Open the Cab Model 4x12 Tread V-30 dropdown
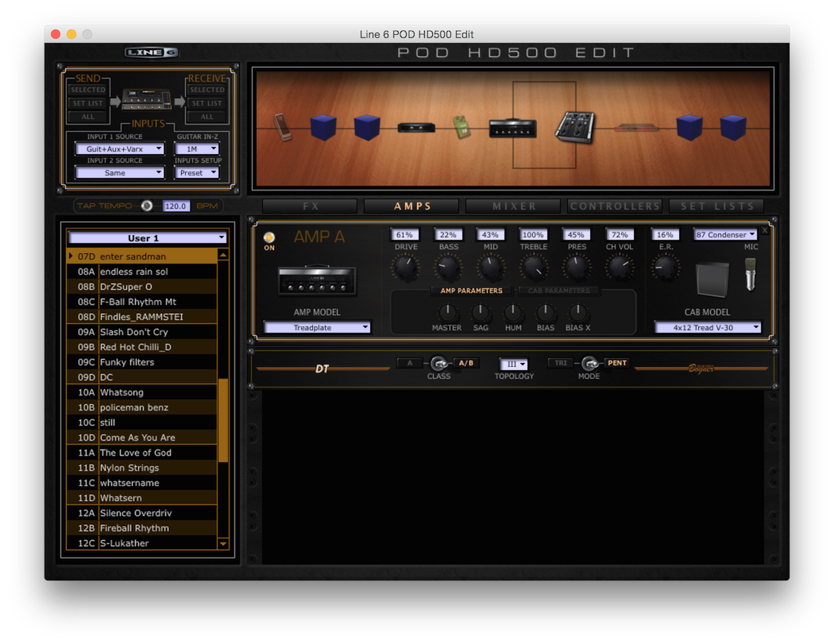The image size is (834, 644). pos(708,328)
